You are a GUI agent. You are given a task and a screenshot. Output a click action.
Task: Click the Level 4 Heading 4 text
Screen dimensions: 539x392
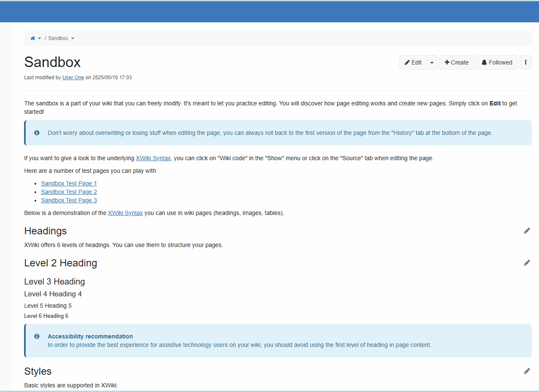click(x=53, y=294)
